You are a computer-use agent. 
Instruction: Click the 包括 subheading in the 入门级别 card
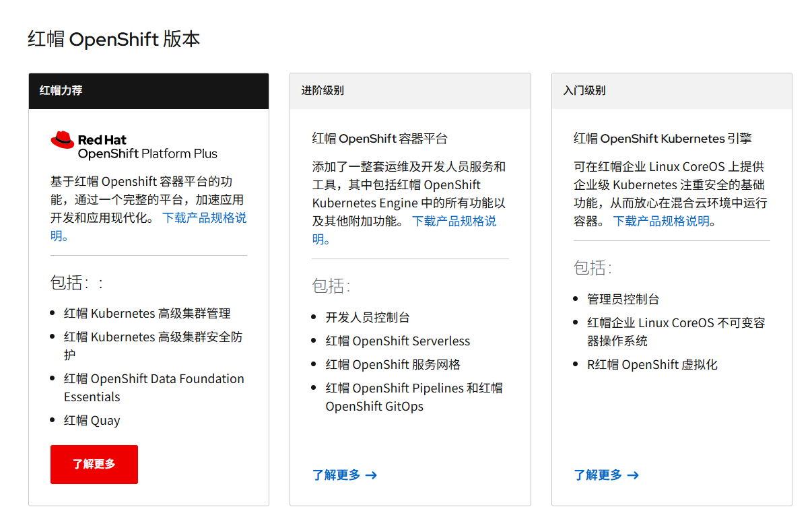(593, 267)
